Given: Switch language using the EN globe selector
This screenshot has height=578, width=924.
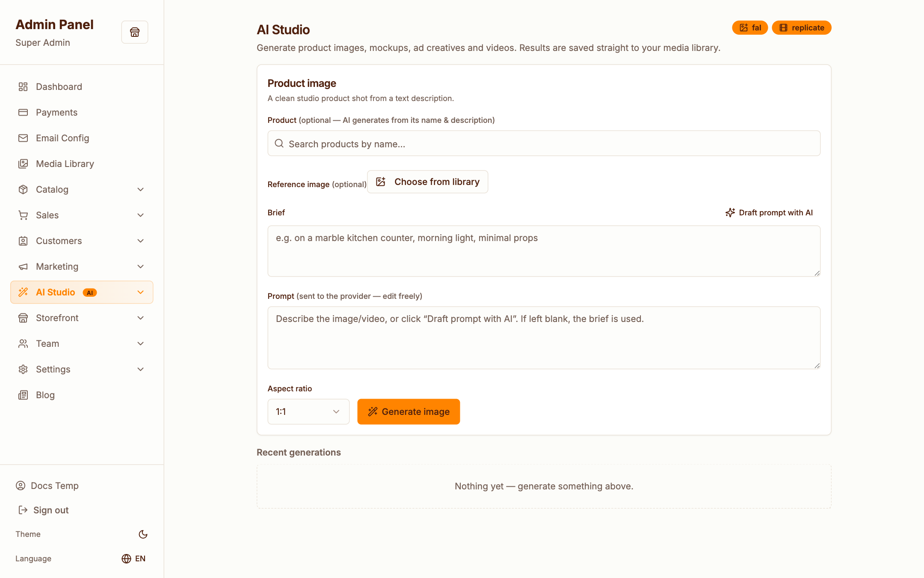Looking at the screenshot, I should click(x=133, y=559).
